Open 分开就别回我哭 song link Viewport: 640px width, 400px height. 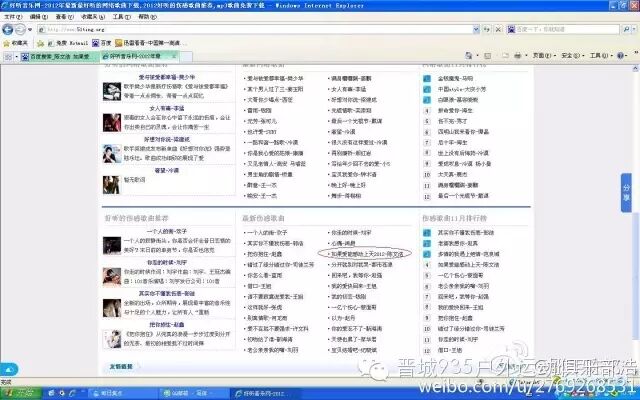click(x=361, y=264)
